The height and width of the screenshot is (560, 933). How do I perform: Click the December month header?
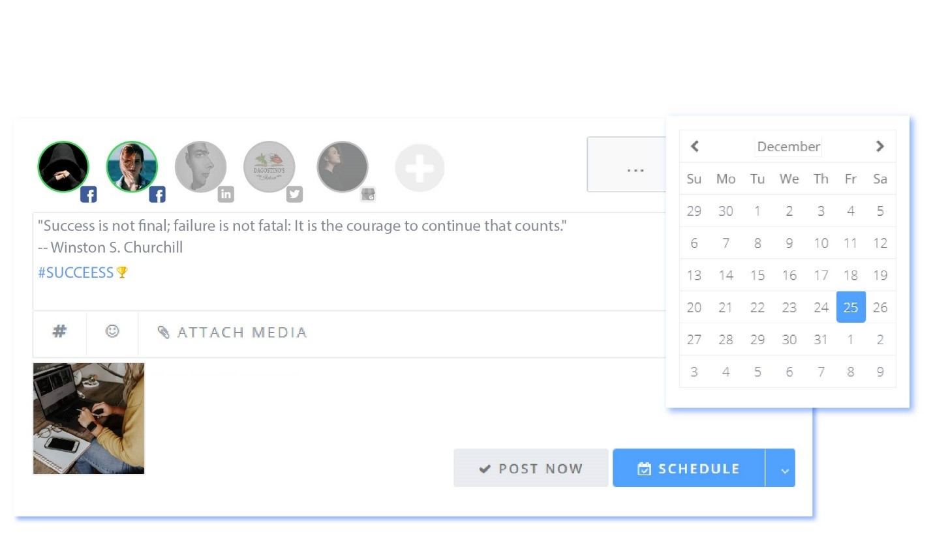pyautogui.click(x=788, y=146)
